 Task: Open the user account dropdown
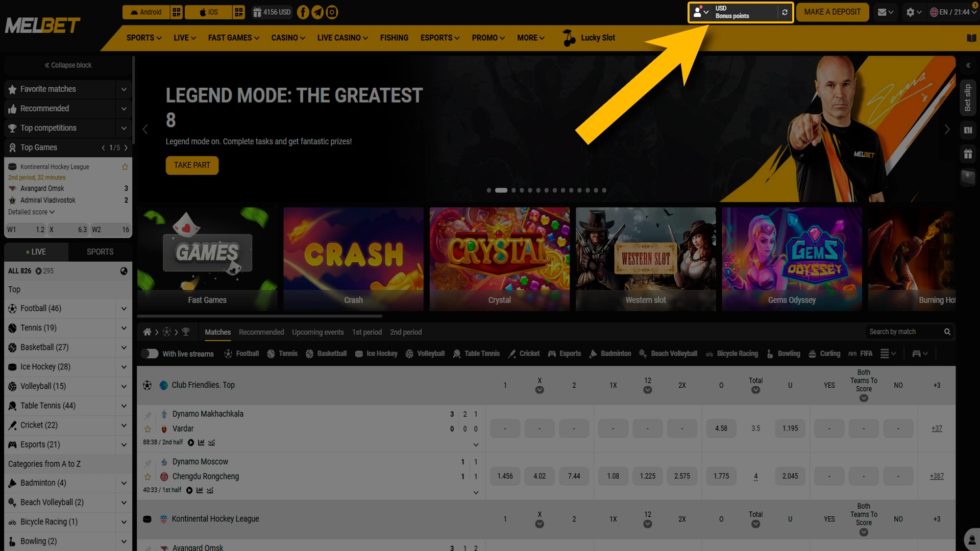[x=701, y=12]
